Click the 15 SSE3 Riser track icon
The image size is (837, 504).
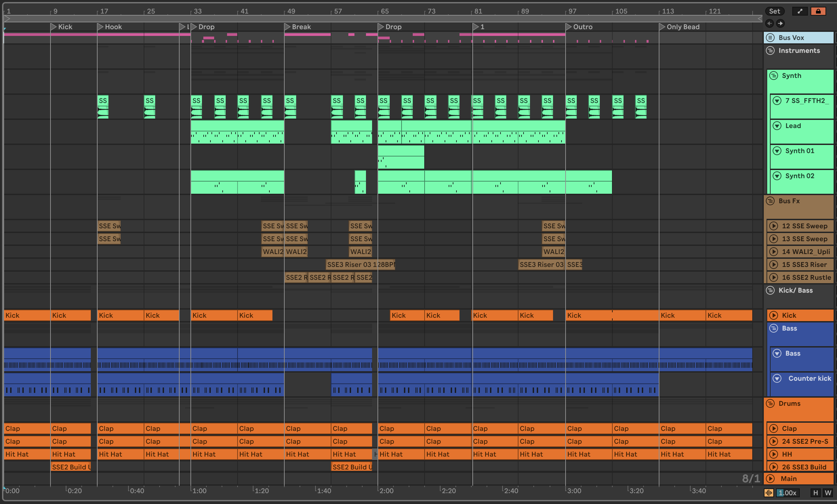774,265
